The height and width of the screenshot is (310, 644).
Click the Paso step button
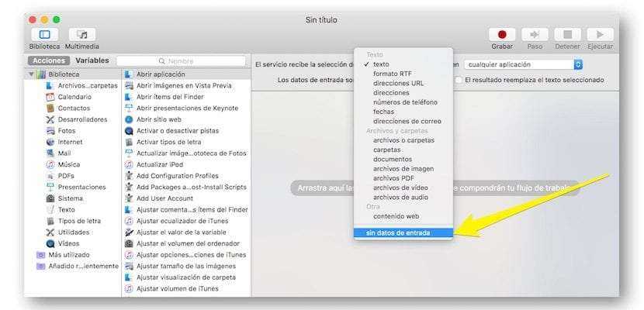(x=535, y=35)
